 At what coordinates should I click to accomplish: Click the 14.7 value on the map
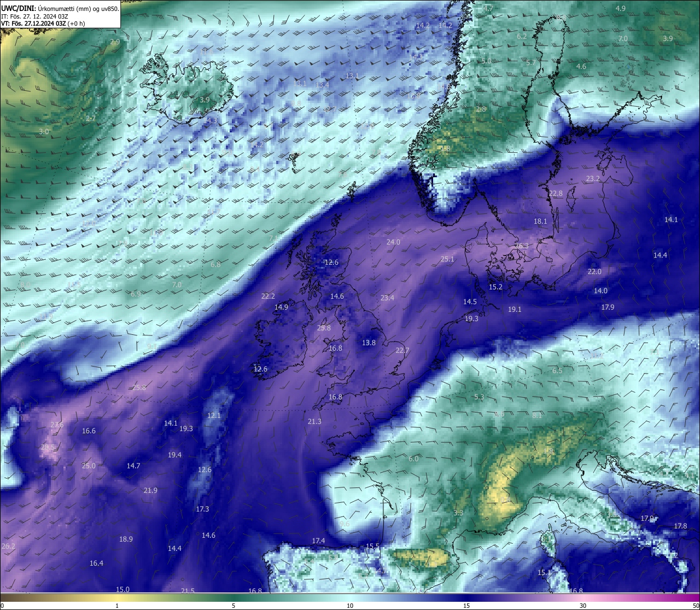[x=133, y=466]
